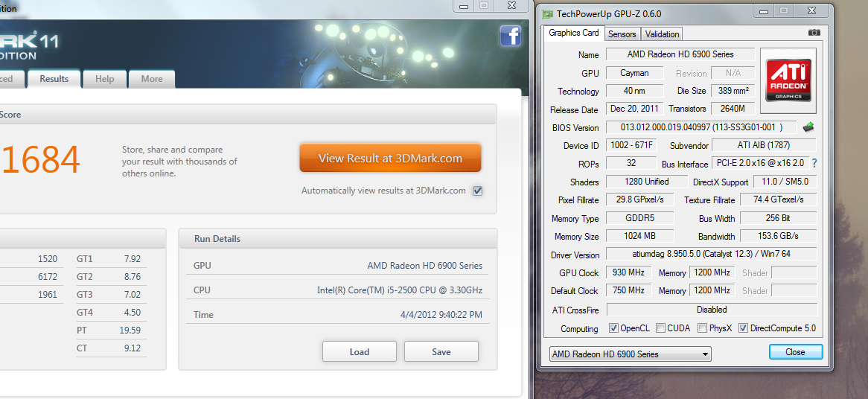Click the Run Details time 4/4/2012 9:40:22 PM

click(441, 315)
